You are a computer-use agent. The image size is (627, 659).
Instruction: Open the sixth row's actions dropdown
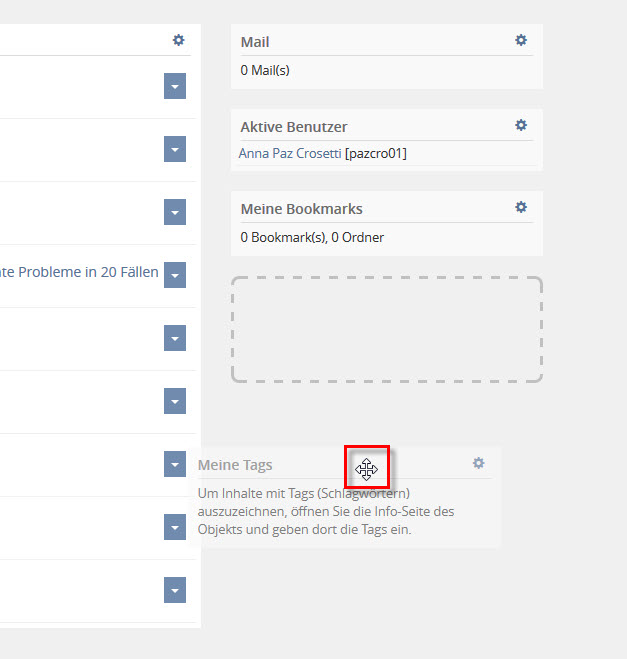(175, 401)
